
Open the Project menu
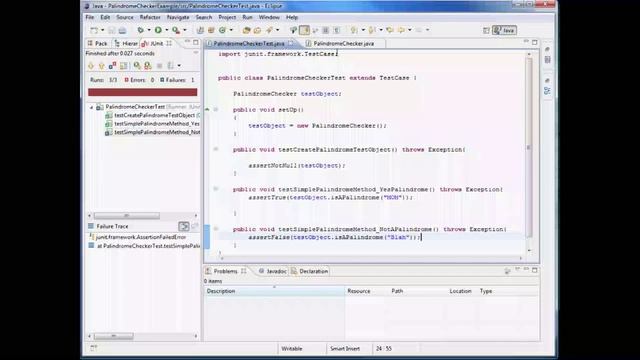[x=227, y=18]
